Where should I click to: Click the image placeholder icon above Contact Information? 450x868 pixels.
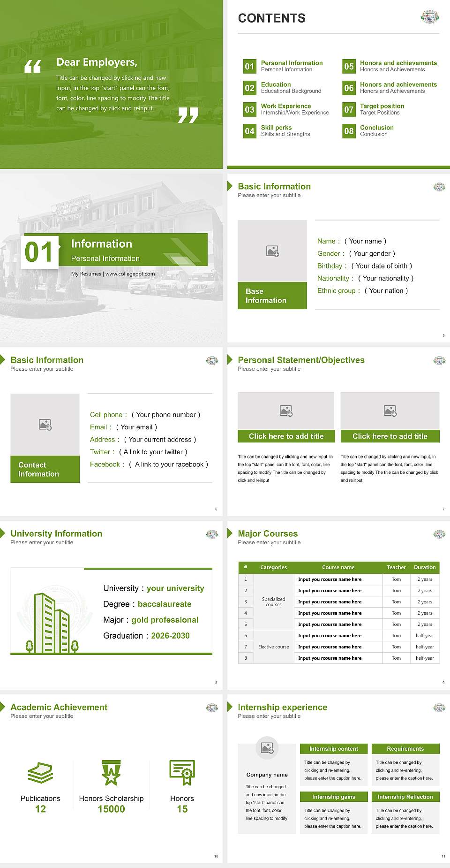(x=45, y=425)
